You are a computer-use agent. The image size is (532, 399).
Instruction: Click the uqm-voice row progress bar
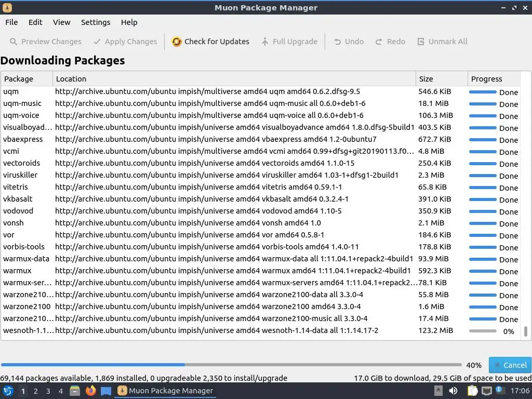[483, 116]
